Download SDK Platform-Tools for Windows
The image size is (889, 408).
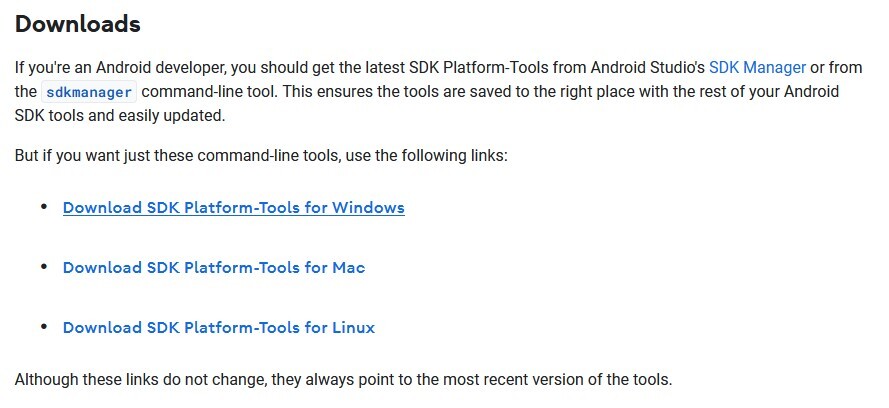(234, 207)
